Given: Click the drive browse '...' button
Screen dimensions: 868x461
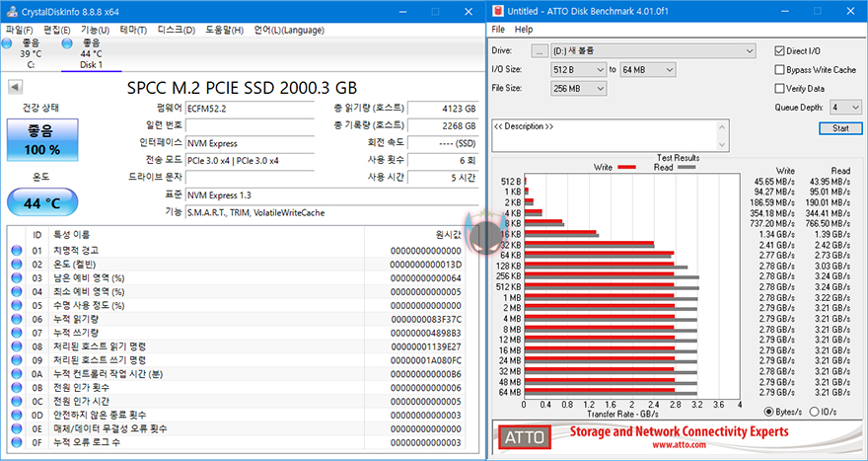Looking at the screenshot, I should point(540,51).
